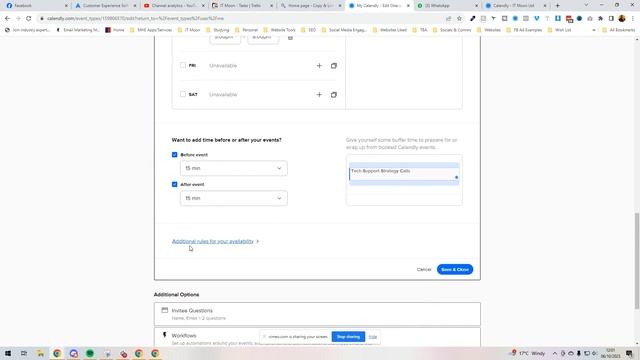Screen dimensions: 640x360
Task: Switch to the WhatsApp tab
Action: tap(446, 6)
